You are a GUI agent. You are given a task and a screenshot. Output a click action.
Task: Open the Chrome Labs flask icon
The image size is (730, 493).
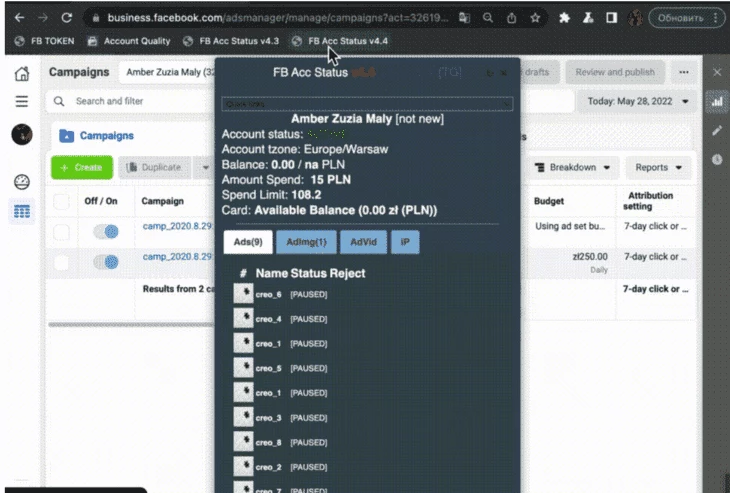coord(588,18)
